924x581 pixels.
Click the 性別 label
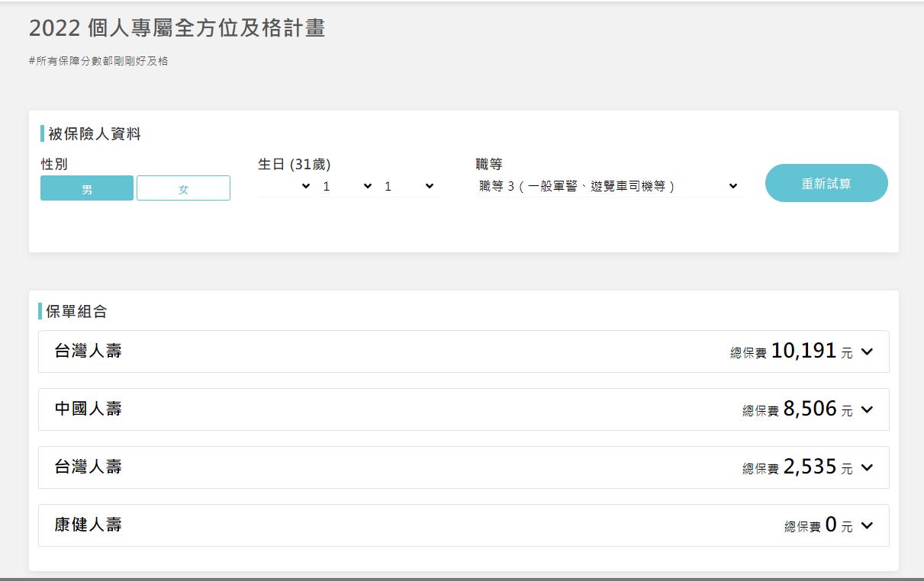click(54, 164)
